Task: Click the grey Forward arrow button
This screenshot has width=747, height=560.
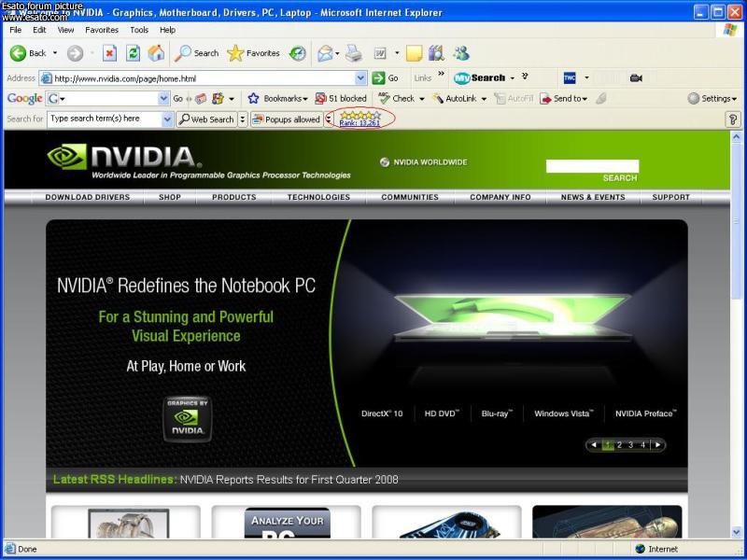Action: [x=75, y=53]
